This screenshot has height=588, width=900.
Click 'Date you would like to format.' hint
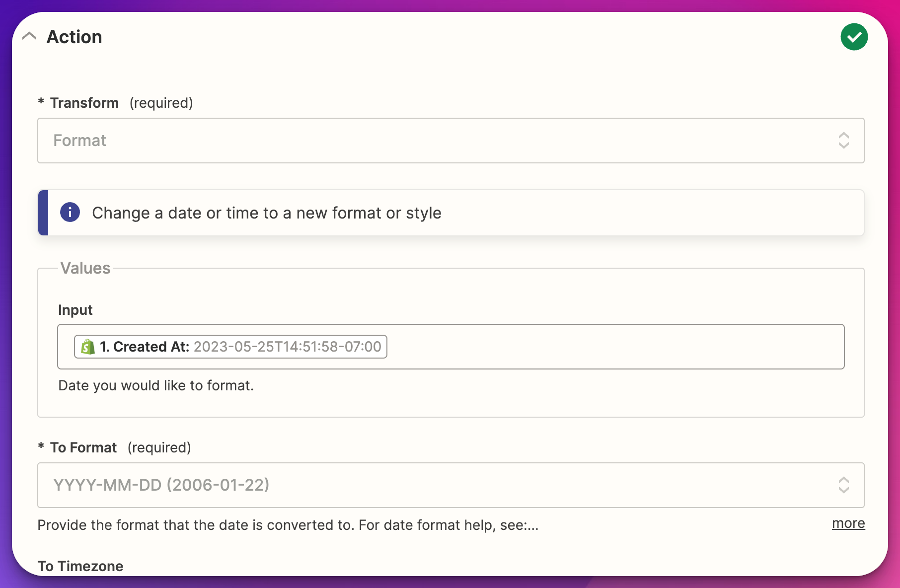point(156,385)
